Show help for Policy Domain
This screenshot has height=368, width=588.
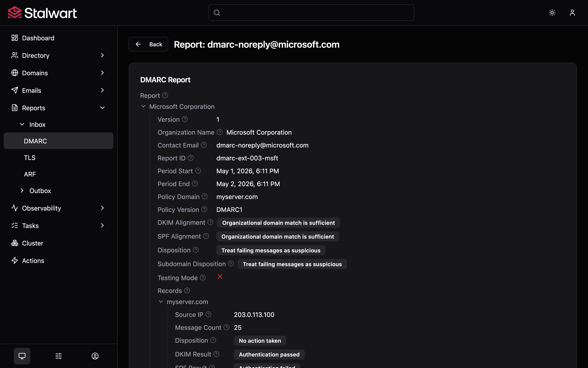coord(205,197)
